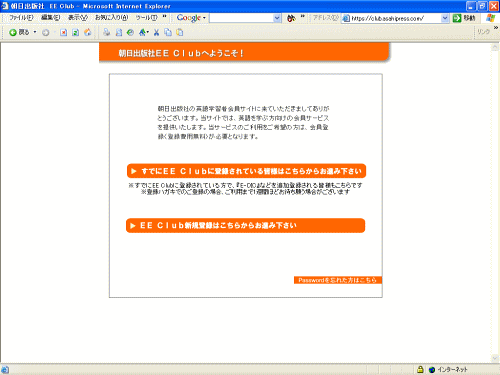The width and height of the screenshot is (500, 375).
Task: Click the Print icon in toolbar
Action: click(107, 32)
